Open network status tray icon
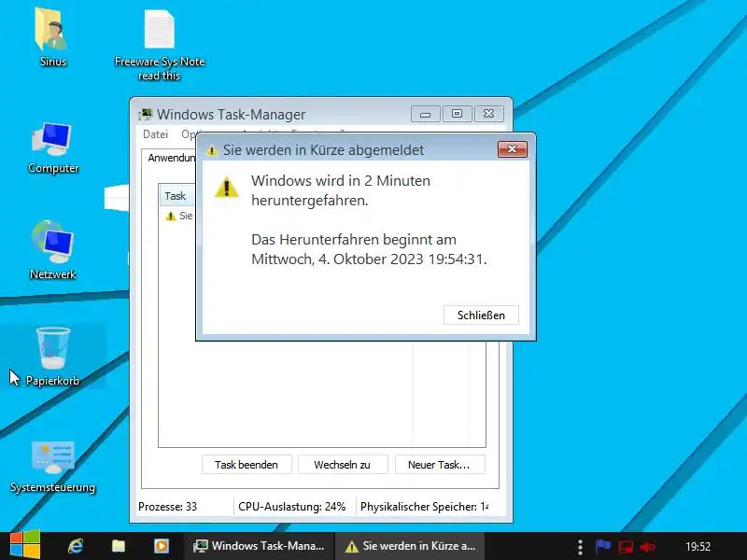Viewport: 747px width, 560px height. (x=626, y=547)
